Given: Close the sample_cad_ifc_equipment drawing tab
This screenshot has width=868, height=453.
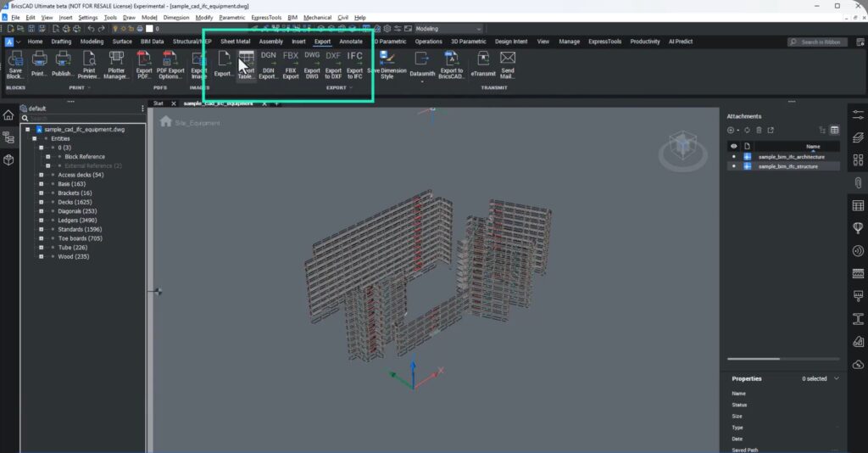Looking at the screenshot, I should click(x=264, y=103).
